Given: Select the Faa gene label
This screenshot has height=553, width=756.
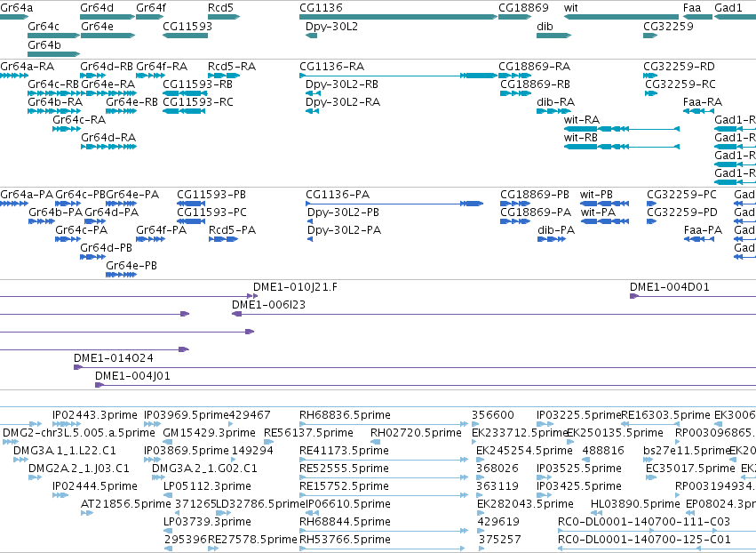Looking at the screenshot, I should tap(692, 8).
